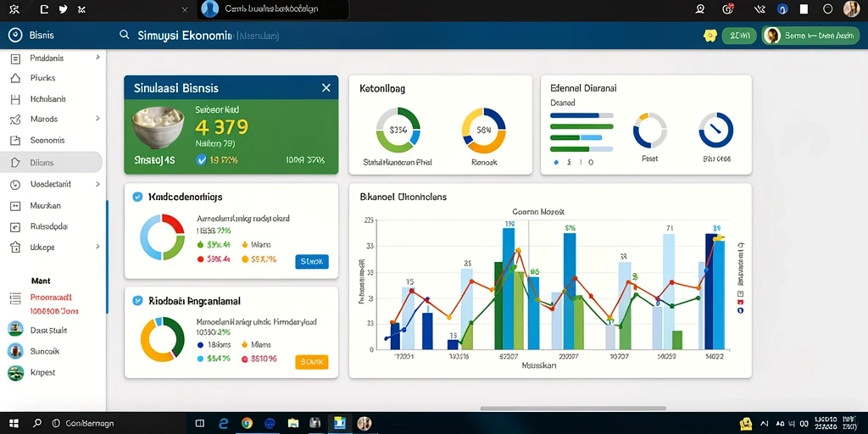Screen dimensions: 868x434
Task: Click the Dask Stailt avatar in sidebar
Action: point(15,329)
